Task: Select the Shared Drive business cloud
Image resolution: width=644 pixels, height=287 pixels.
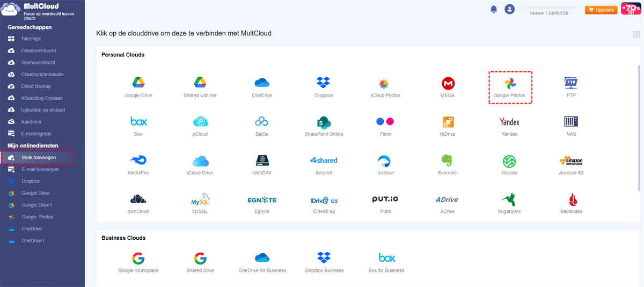Action: [200, 262]
